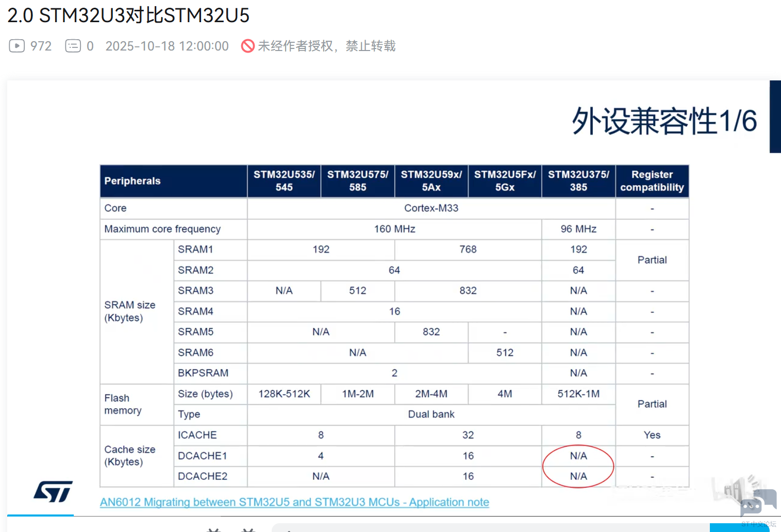Click the "SRAM3" row label
The width and height of the screenshot is (781, 532).
[x=196, y=291]
